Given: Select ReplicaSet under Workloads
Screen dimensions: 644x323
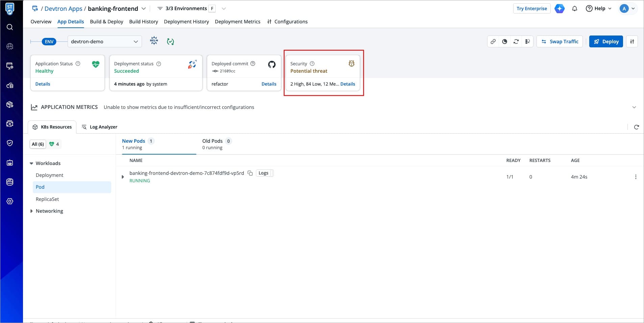Looking at the screenshot, I should point(47,199).
